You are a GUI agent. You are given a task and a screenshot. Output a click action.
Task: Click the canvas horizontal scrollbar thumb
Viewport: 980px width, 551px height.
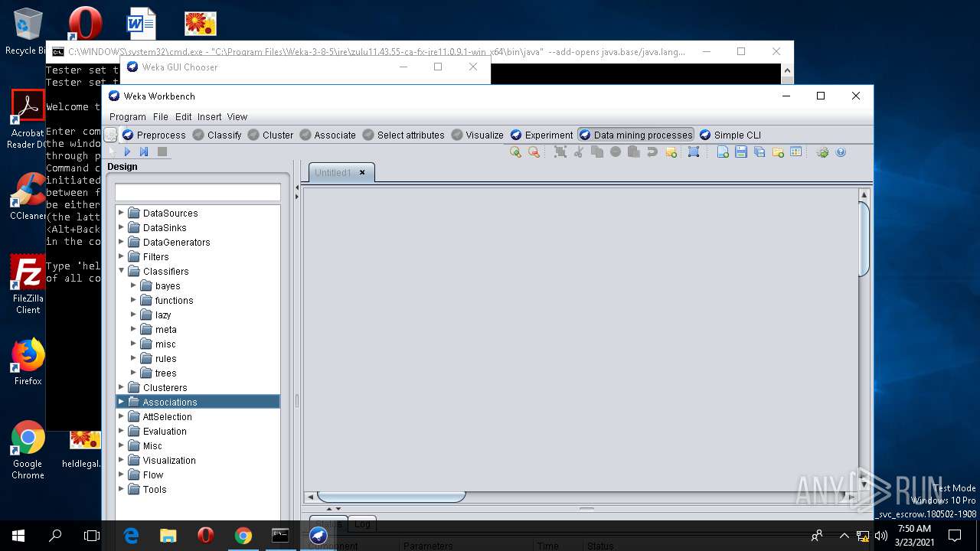391,497
